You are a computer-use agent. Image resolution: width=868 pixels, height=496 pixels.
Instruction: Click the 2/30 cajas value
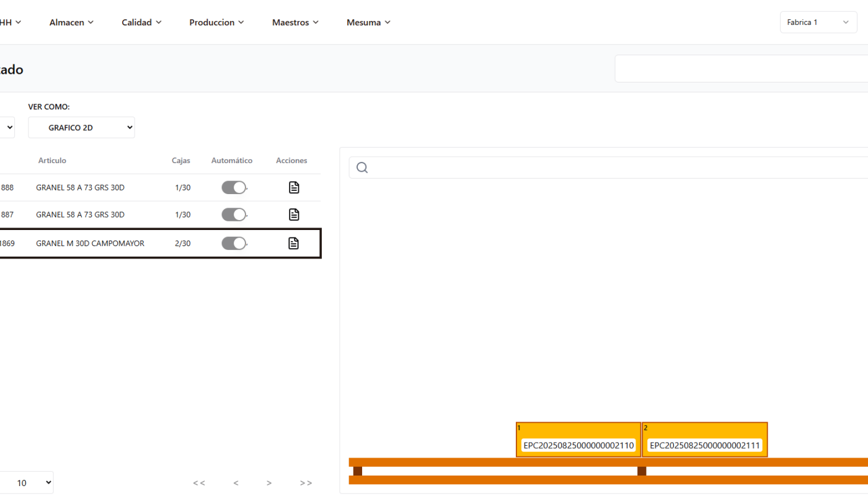tap(183, 244)
